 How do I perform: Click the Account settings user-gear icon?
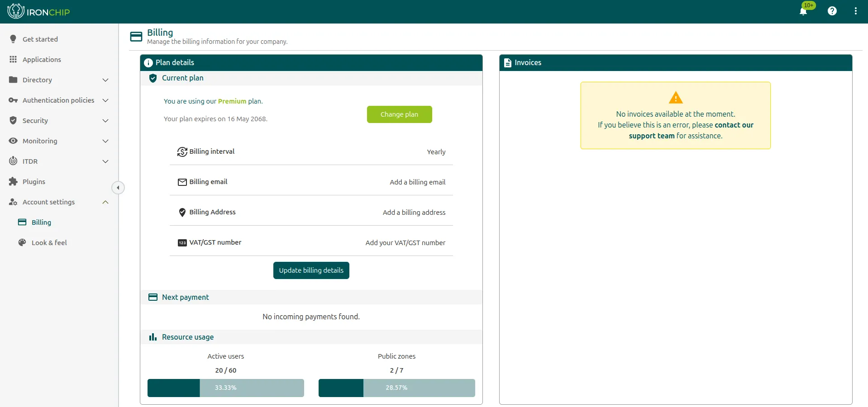[x=13, y=202]
